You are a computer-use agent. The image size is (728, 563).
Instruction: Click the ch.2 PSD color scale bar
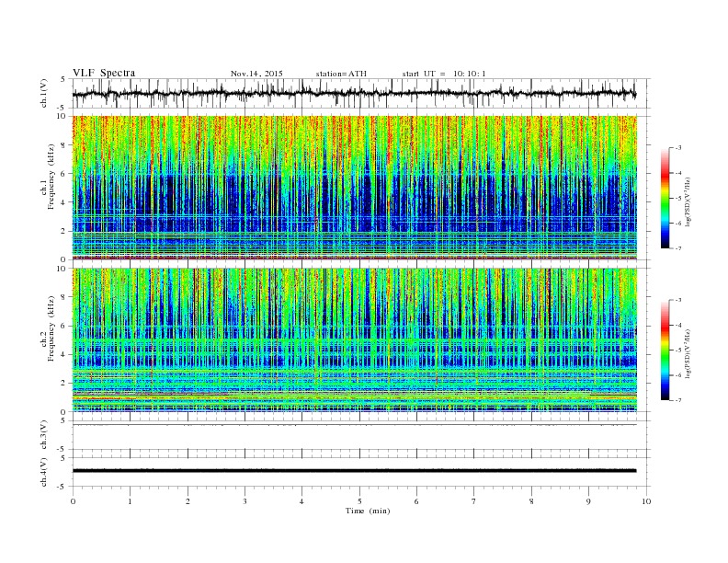pos(665,350)
